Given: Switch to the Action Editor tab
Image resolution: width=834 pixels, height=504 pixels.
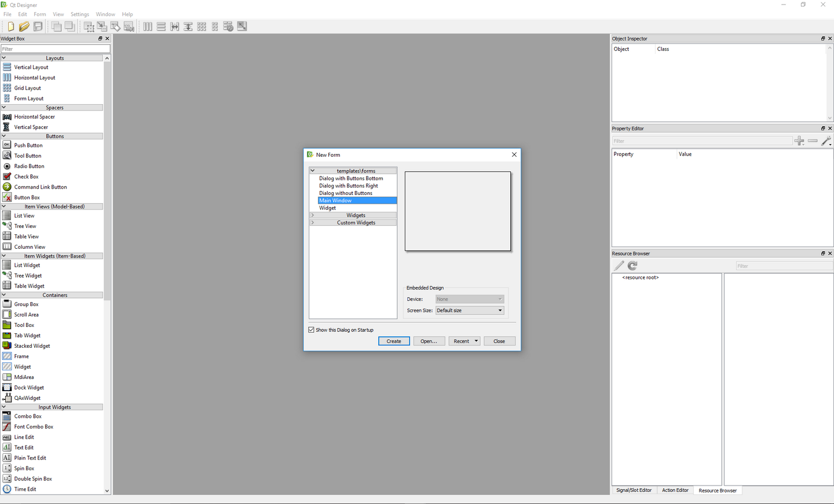Looking at the screenshot, I should tap(675, 490).
